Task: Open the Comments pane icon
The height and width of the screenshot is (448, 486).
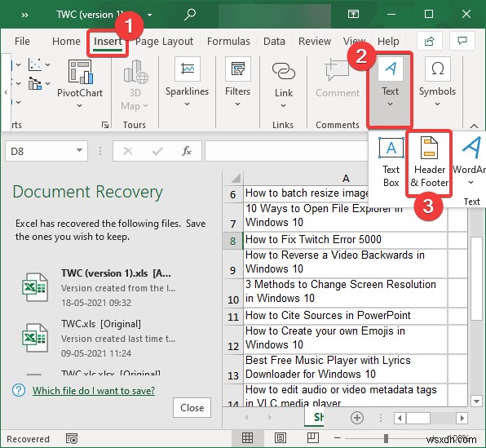Action: click(x=462, y=41)
